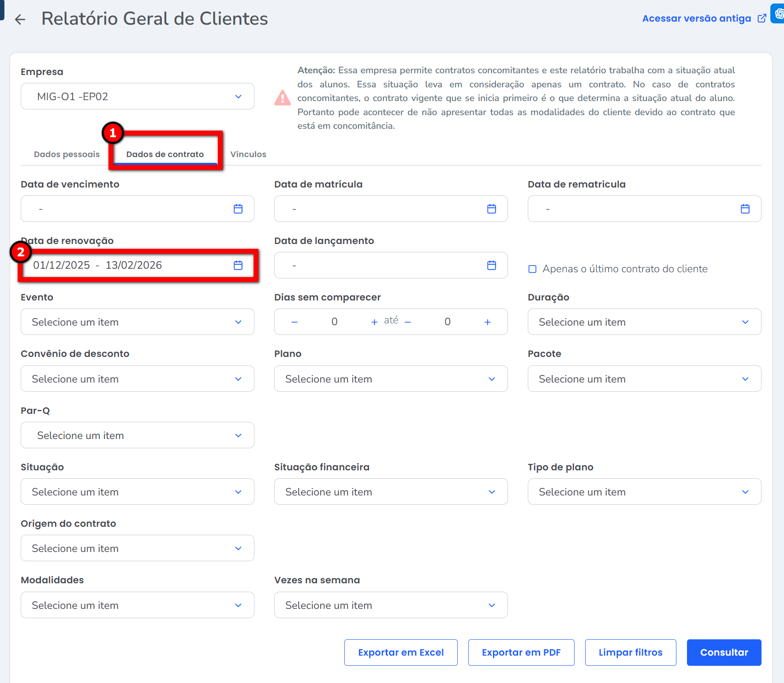Click the Consultar button
Viewport: 784px width, 683px height.
point(724,653)
